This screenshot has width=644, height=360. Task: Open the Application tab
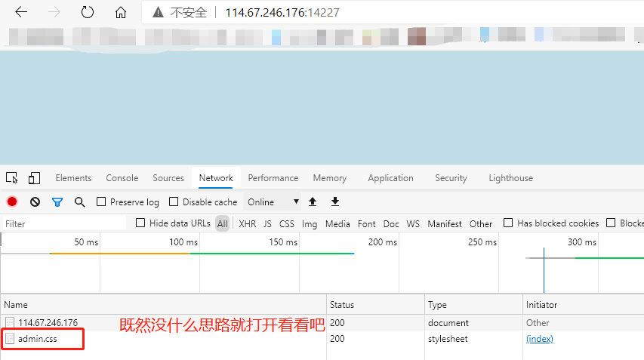coord(390,178)
